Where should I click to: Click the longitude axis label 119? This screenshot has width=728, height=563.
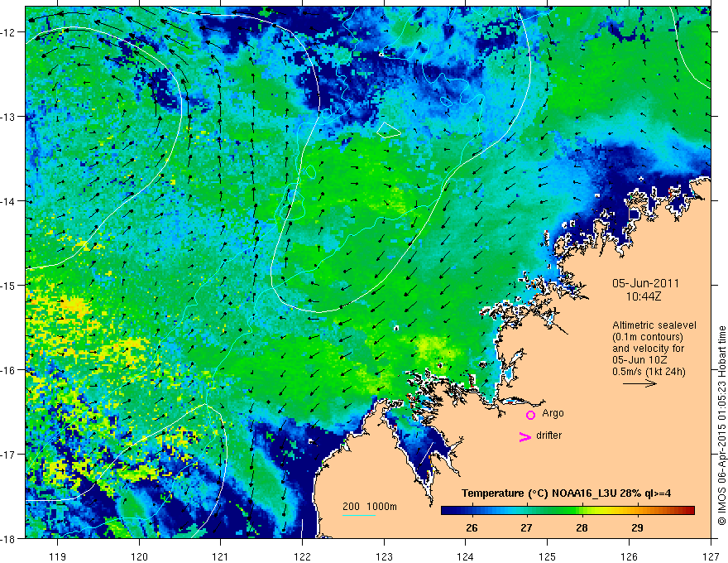tap(58, 556)
